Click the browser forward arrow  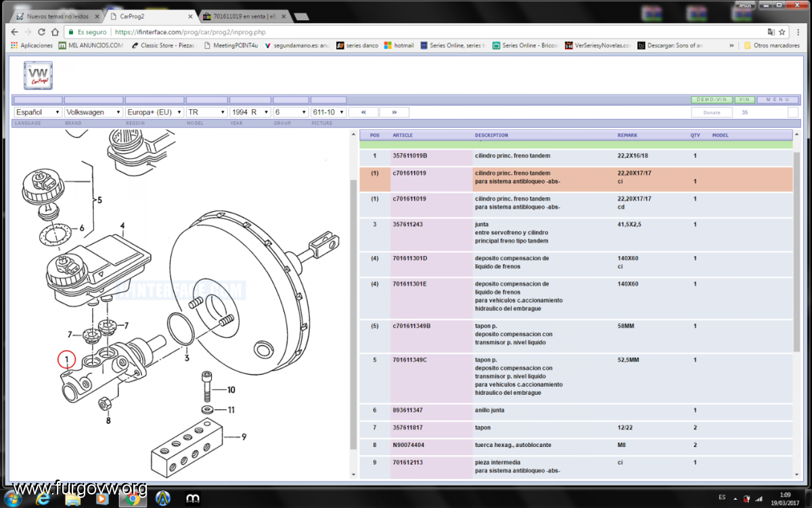[x=28, y=32]
